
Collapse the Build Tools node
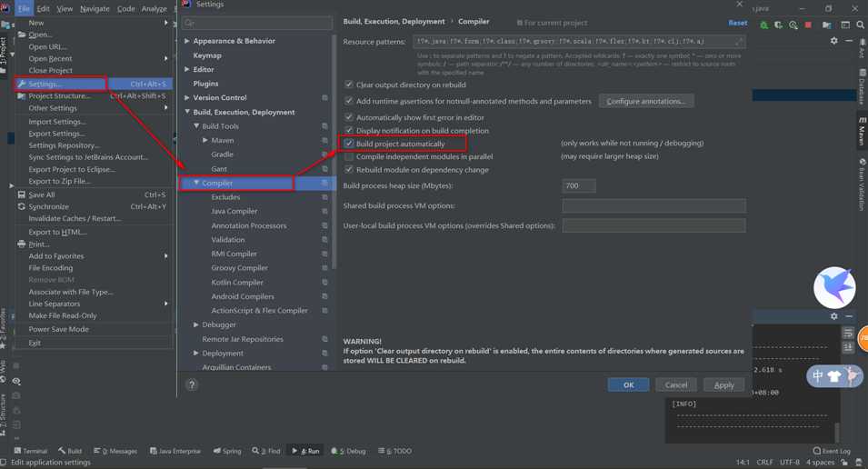[x=196, y=126]
